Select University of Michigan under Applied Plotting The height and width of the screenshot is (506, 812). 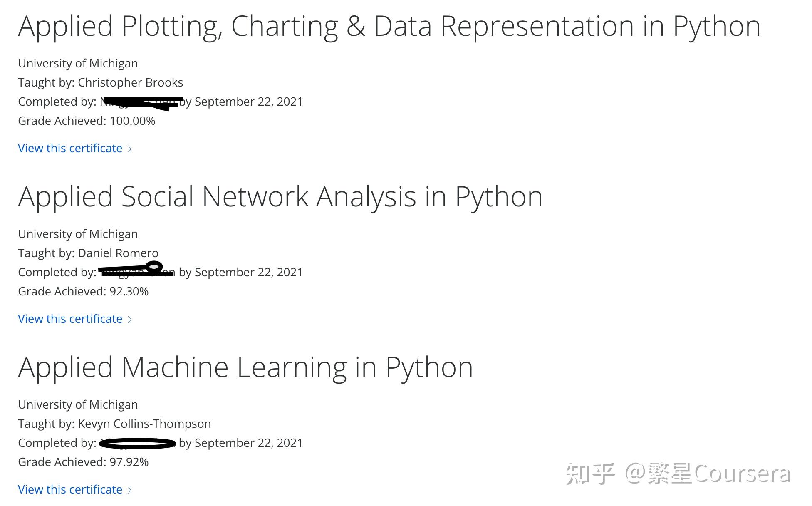(x=78, y=63)
